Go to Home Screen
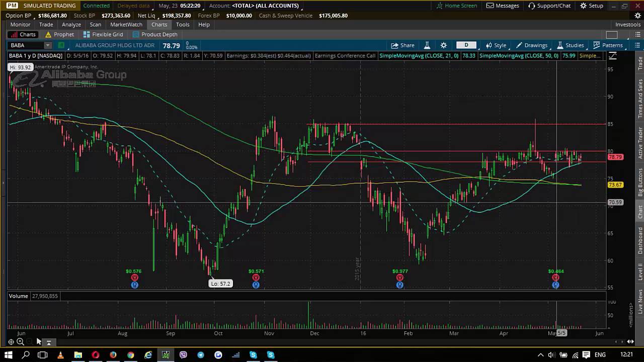 [456, 6]
